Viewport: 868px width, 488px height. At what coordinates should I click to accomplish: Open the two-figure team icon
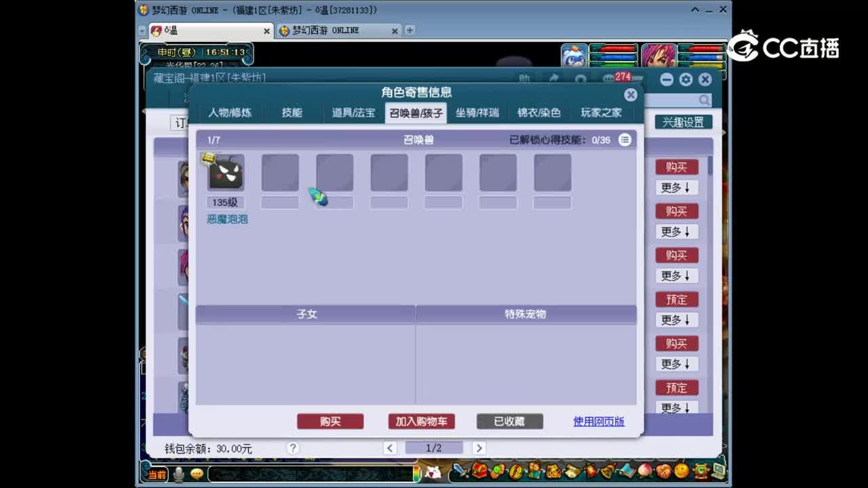click(534, 470)
